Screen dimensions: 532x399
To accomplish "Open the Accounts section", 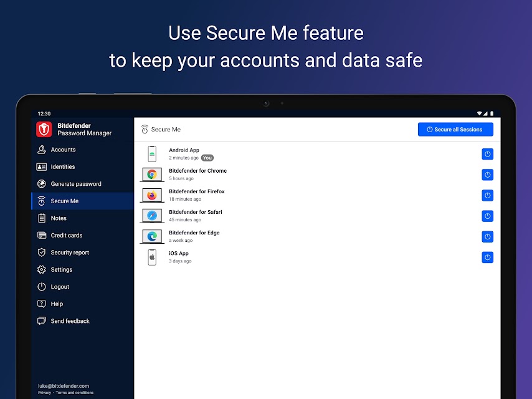I will (x=63, y=150).
